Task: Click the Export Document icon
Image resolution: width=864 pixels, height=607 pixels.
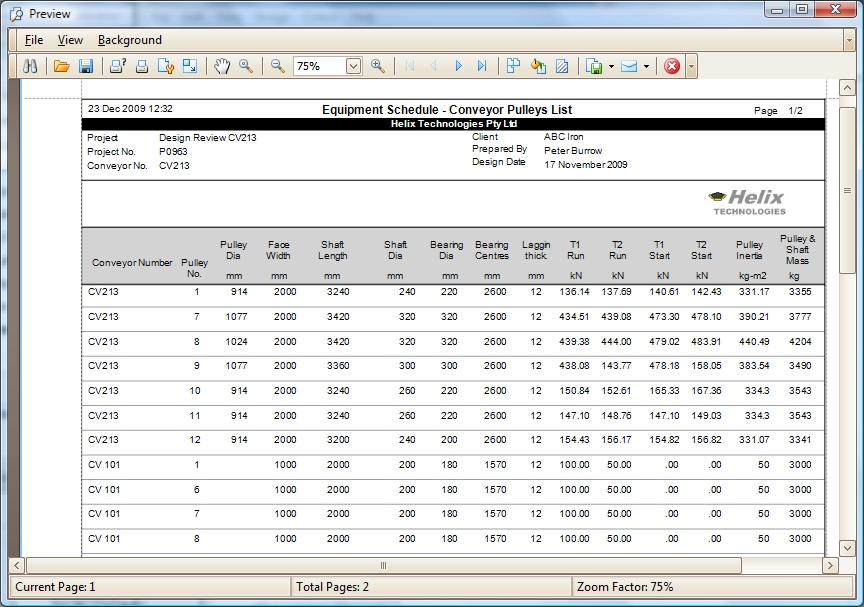Action: coord(594,66)
